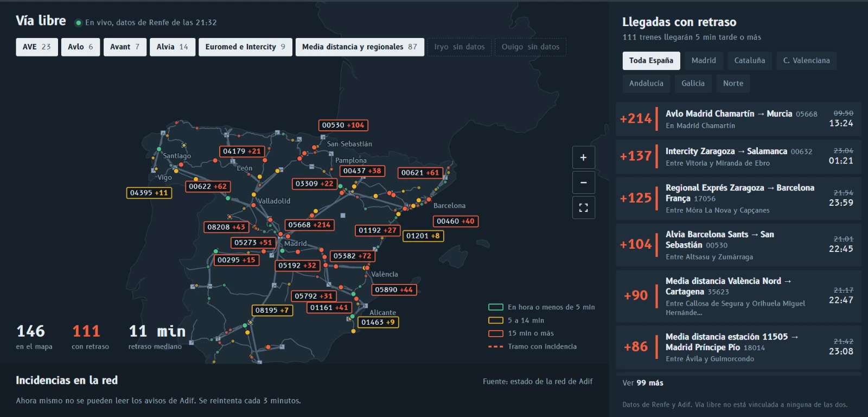This screenshot has height=417, width=868.
Task: Select train label 08208 +43 on map
Action: [x=226, y=227]
